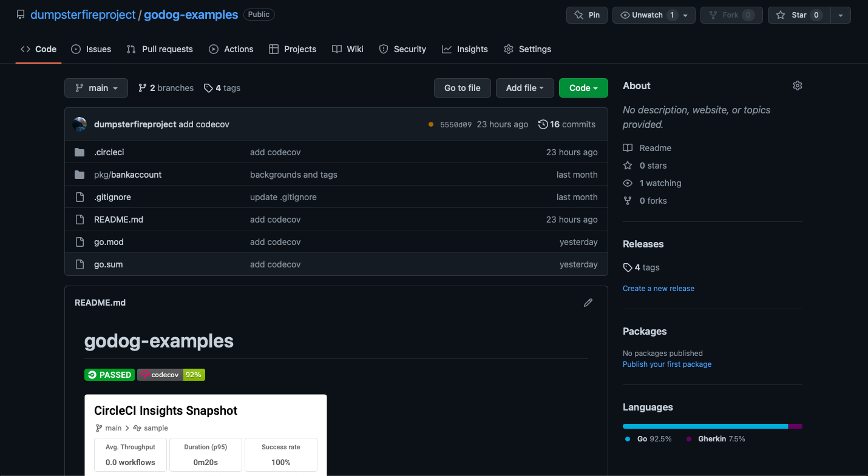868x476 pixels.
Task: Open the green Code dropdown
Action: click(583, 88)
